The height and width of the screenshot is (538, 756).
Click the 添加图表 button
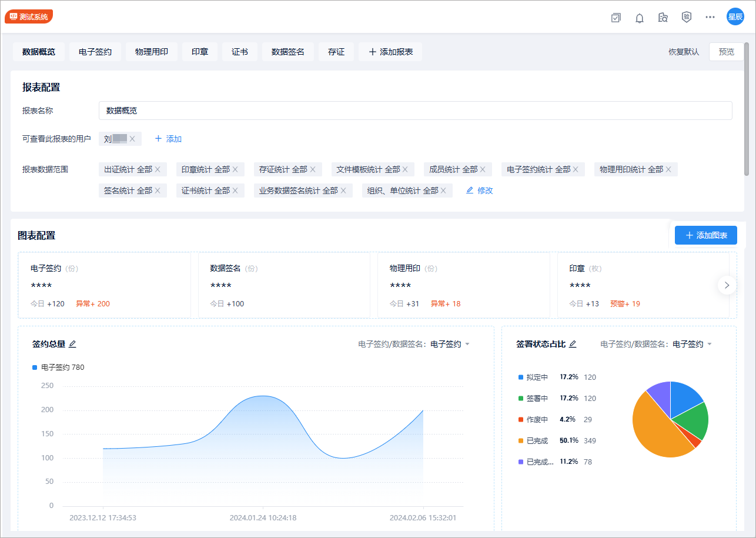(x=705, y=235)
